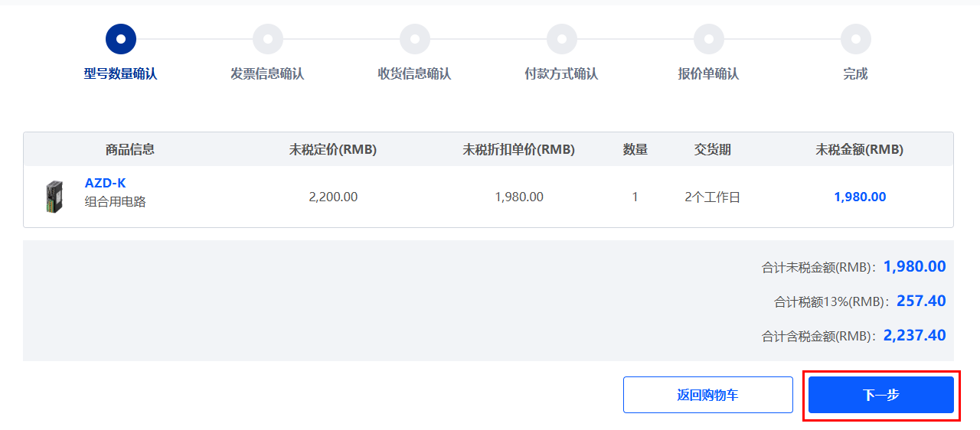Click the 付款方式确认 step circle

[562, 38]
